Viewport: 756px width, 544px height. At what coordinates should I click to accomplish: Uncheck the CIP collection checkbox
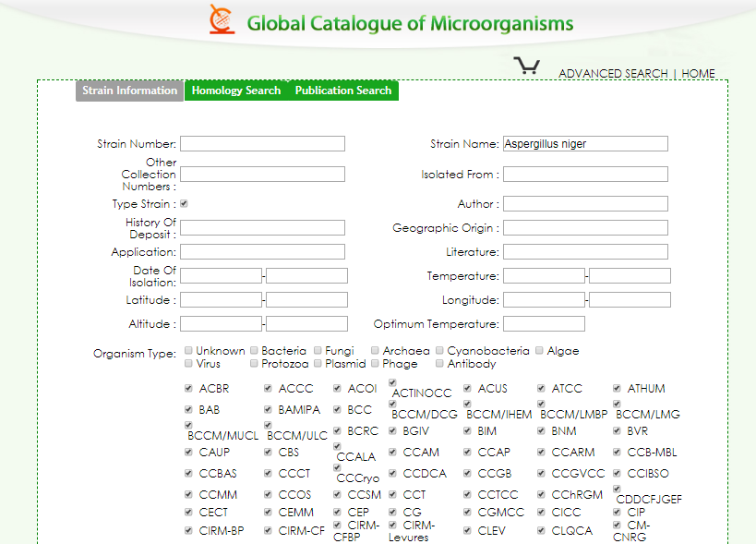[617, 513]
